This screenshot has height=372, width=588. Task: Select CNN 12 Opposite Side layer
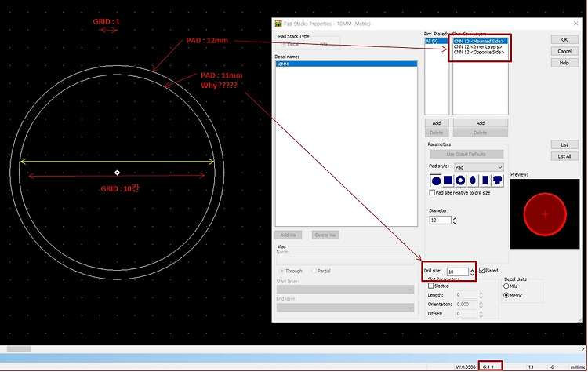[x=479, y=52]
